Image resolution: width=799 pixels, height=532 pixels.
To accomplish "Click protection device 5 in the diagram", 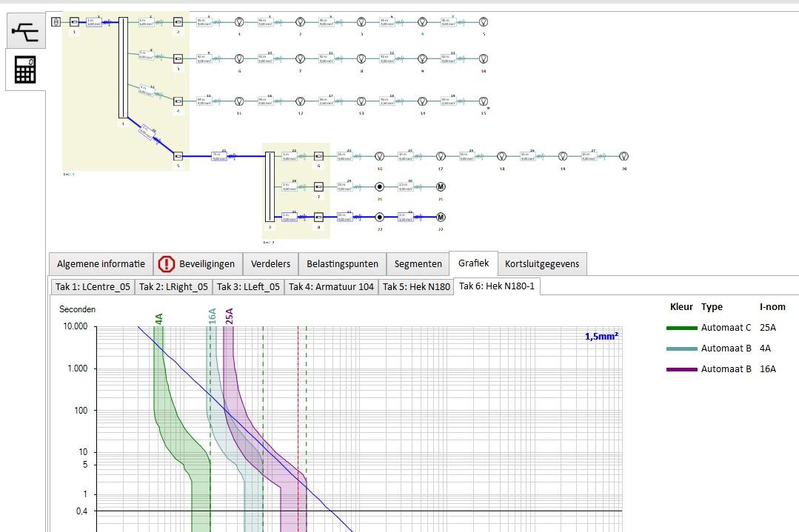I will pyautogui.click(x=178, y=156).
